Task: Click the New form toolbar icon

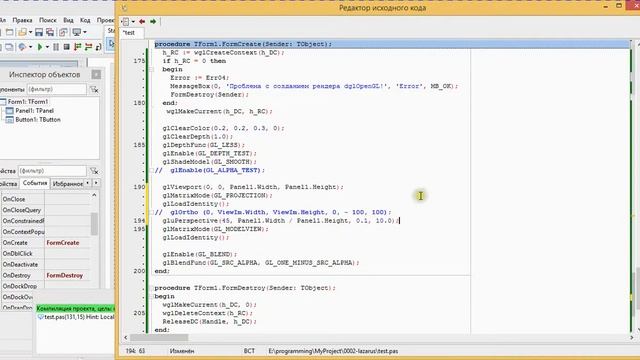Action: pos(9,32)
